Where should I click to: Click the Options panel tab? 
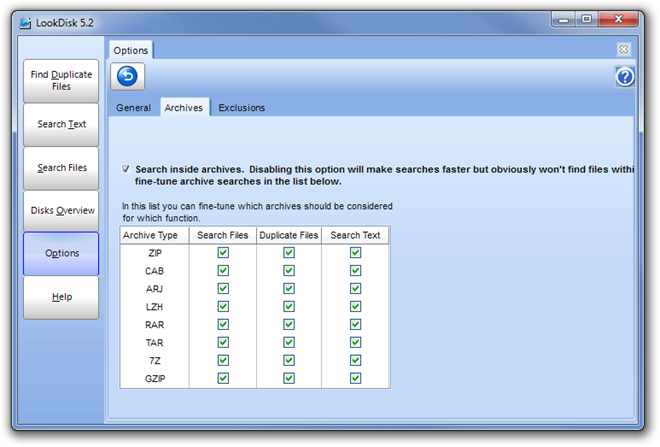pos(131,51)
